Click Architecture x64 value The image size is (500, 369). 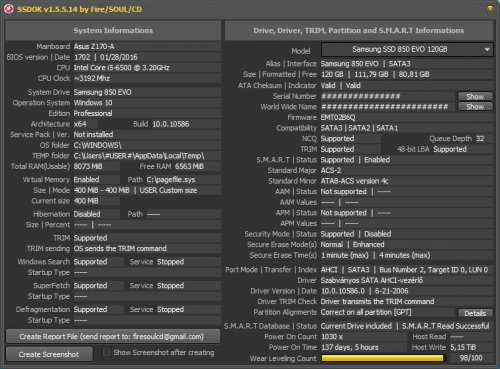80,124
